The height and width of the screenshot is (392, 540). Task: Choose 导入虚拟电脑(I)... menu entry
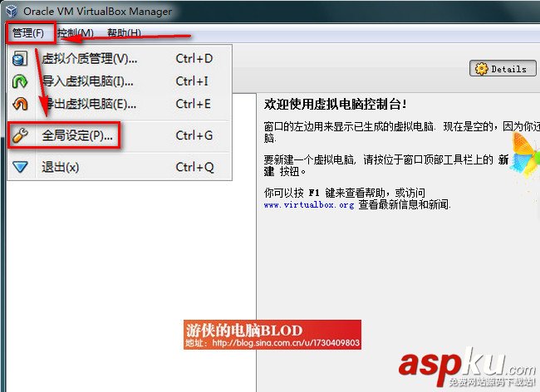pyautogui.click(x=120, y=81)
